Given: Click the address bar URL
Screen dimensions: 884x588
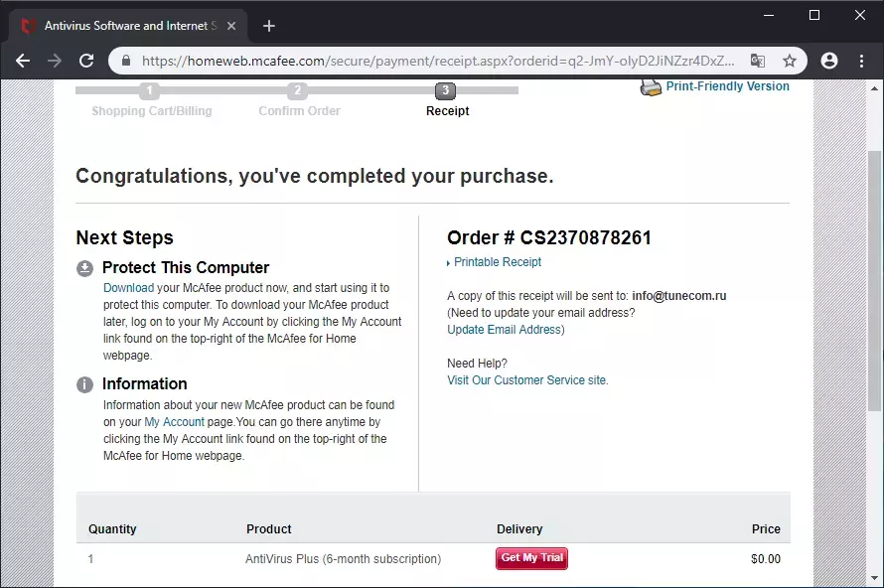Looking at the screenshot, I should (438, 61).
